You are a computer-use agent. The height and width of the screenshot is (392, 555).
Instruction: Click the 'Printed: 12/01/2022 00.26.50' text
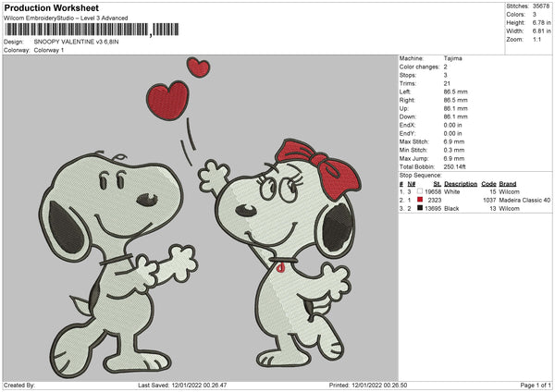[x=368, y=385]
